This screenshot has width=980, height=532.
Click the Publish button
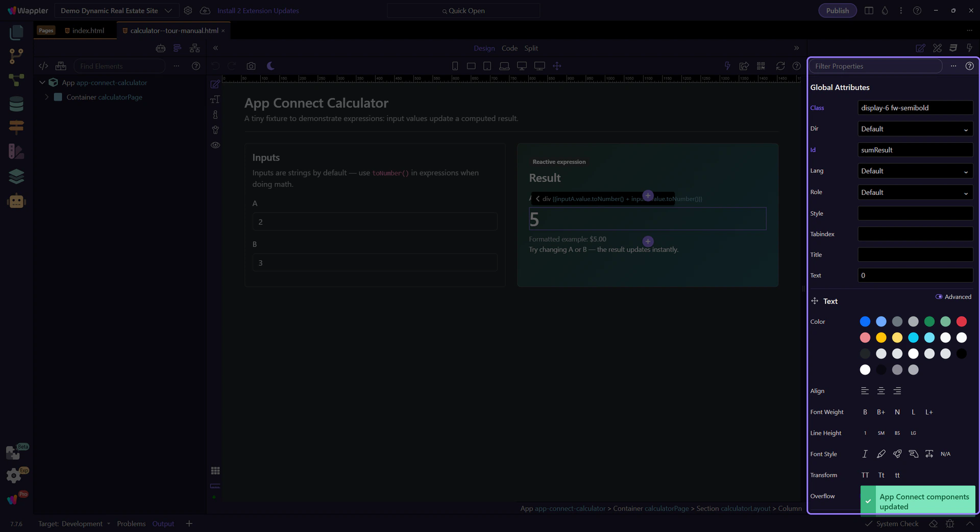tap(837, 11)
